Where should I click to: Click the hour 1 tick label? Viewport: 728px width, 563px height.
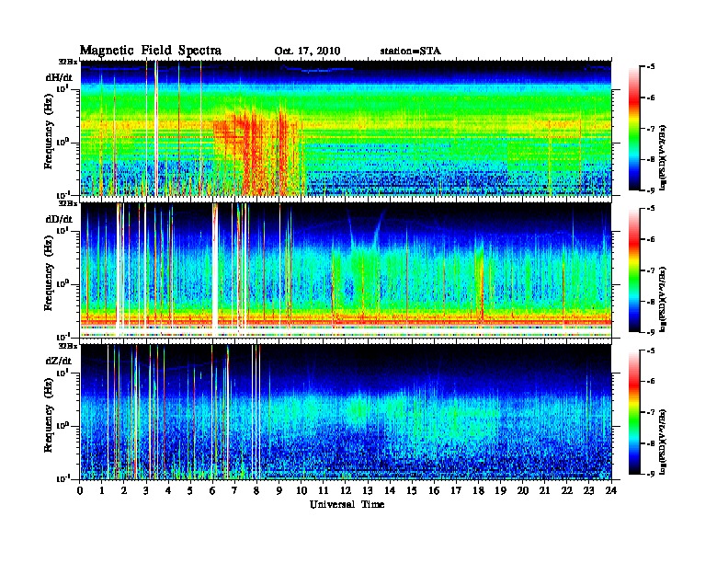tap(102, 491)
